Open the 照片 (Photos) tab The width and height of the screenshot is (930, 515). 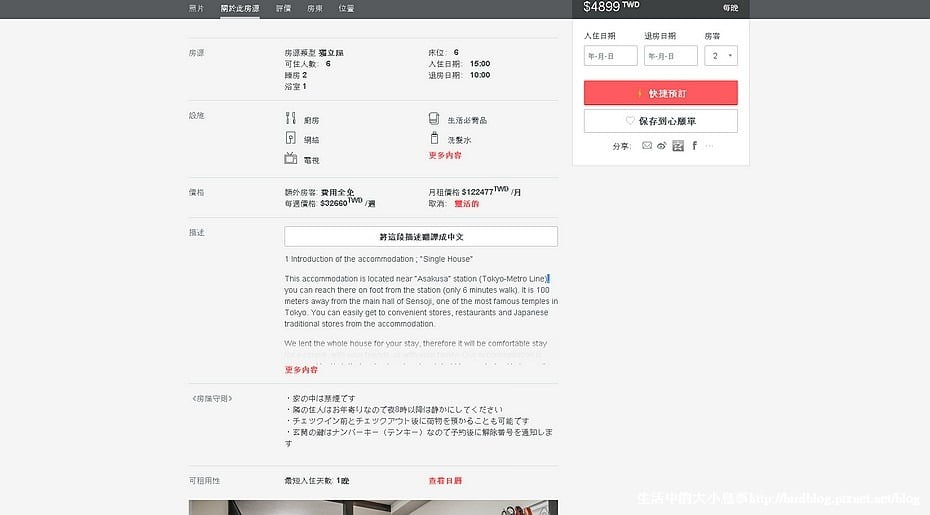click(196, 8)
